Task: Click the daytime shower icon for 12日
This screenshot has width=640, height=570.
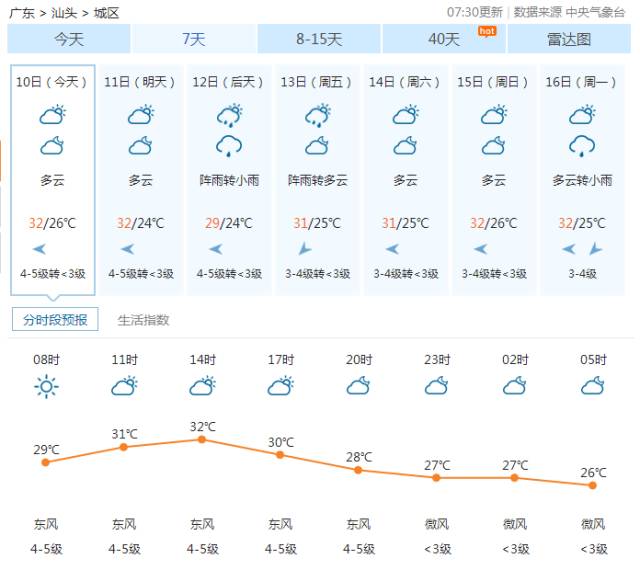Action: (x=229, y=116)
